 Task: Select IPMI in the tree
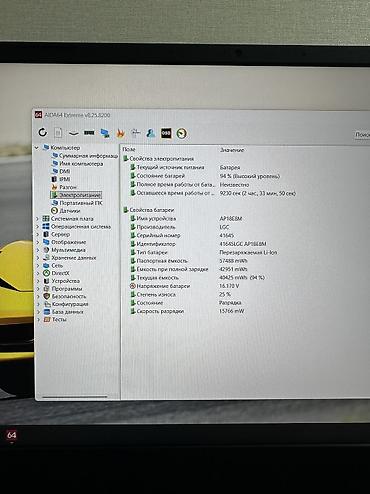61,179
